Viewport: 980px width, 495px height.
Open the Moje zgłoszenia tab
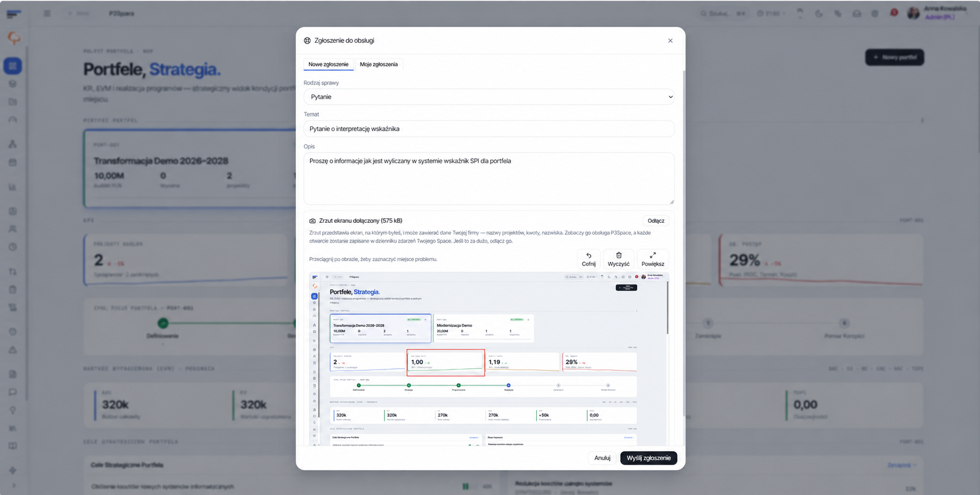coord(379,64)
